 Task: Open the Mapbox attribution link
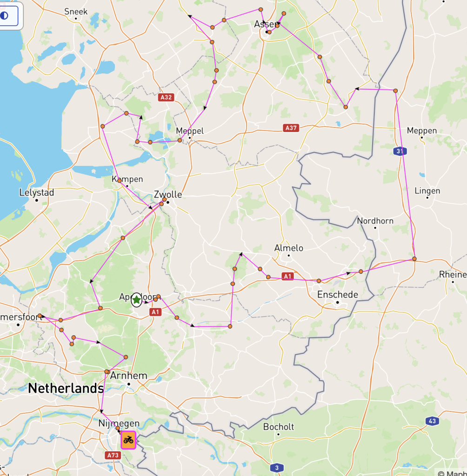pos(452,473)
